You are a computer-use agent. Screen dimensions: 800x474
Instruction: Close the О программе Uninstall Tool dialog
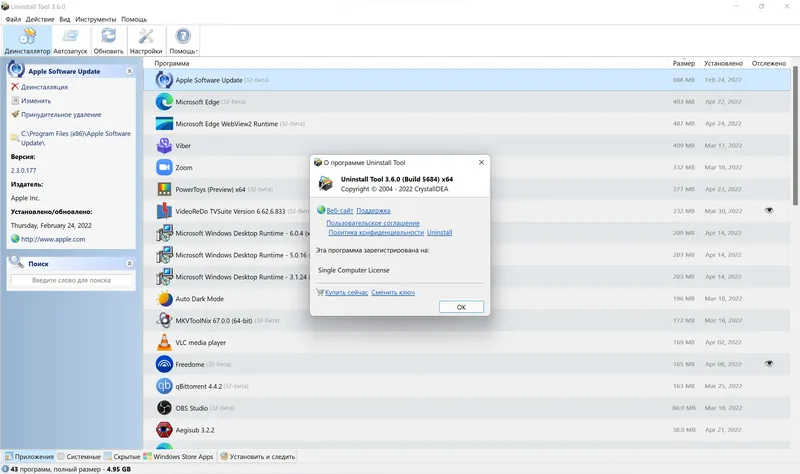[x=481, y=162]
